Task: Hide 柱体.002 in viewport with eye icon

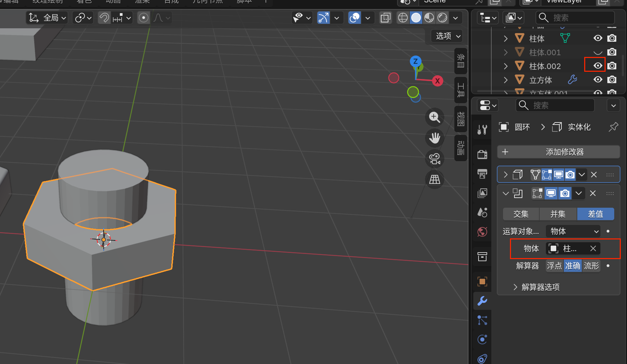Action: point(598,66)
